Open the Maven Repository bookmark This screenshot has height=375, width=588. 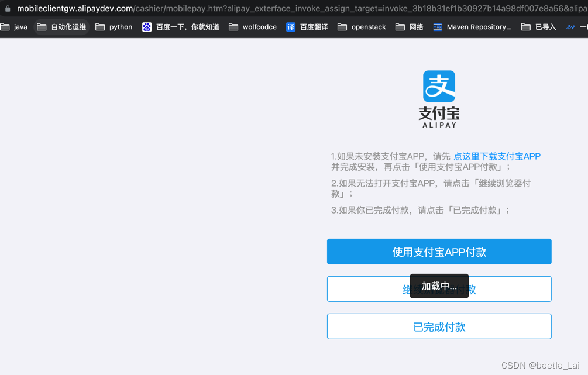coord(473,27)
